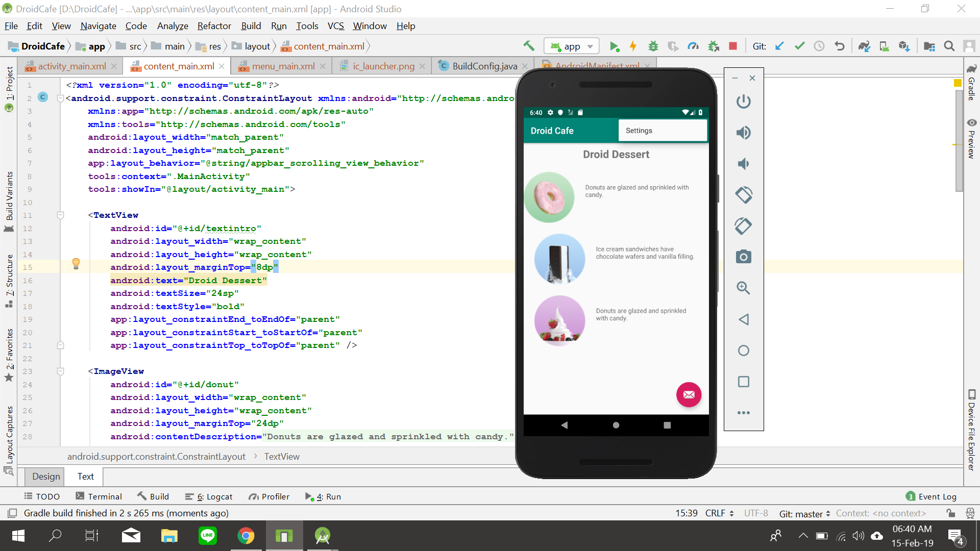Close the ic_launcher.png tab
The height and width of the screenshot is (551, 980).
pos(422,66)
